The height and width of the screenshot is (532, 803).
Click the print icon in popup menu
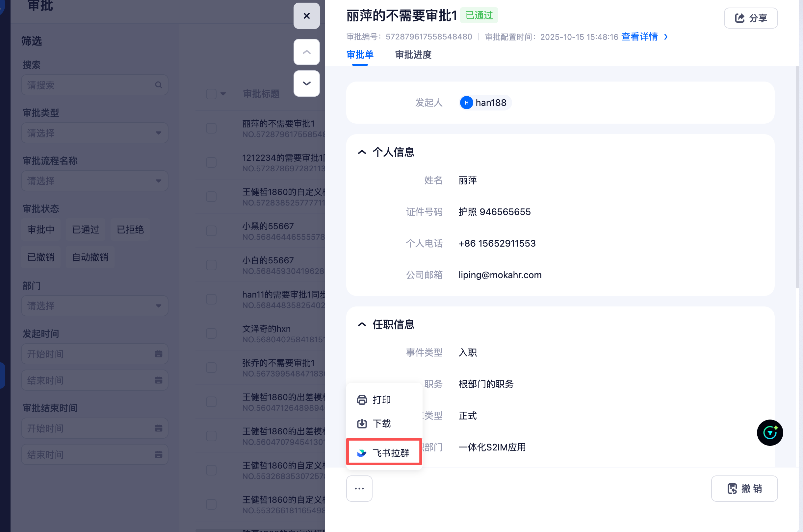(362, 400)
